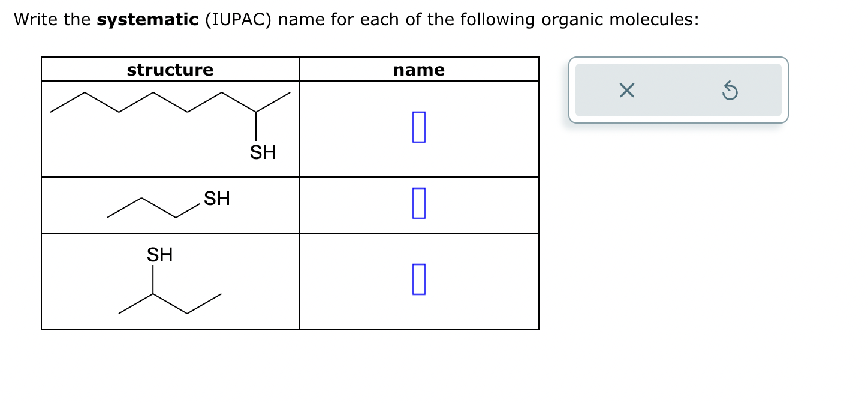Click the name column header
868x403 pixels.
click(418, 70)
